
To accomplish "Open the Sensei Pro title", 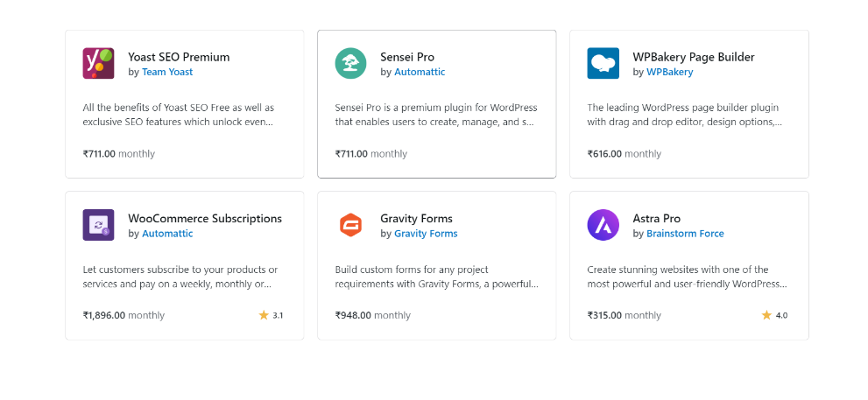I will click(407, 57).
